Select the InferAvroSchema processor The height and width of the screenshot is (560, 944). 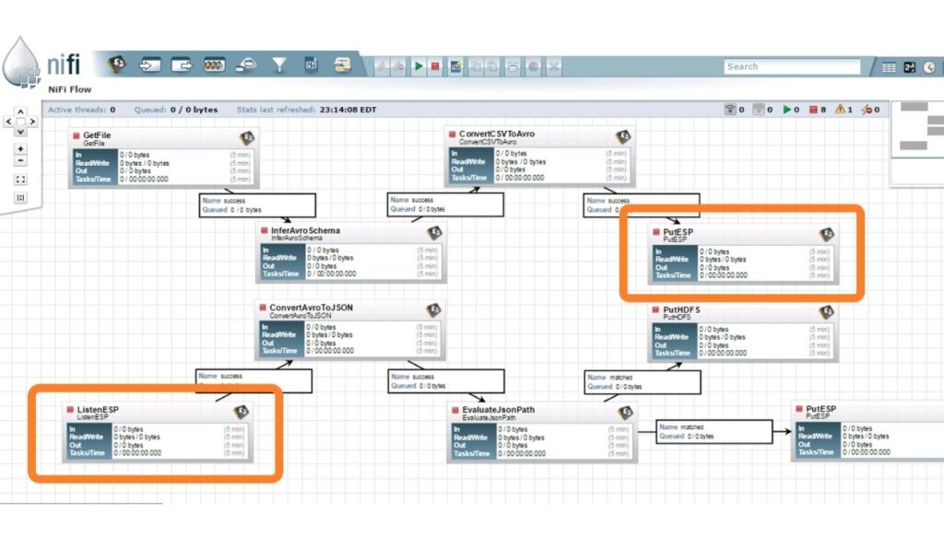coord(351,252)
